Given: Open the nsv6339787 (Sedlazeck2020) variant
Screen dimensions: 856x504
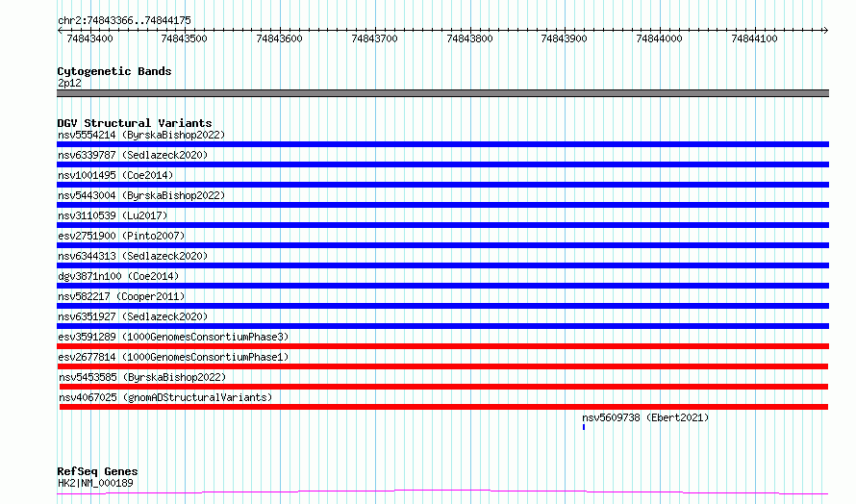Looking at the screenshot, I should click(132, 155).
